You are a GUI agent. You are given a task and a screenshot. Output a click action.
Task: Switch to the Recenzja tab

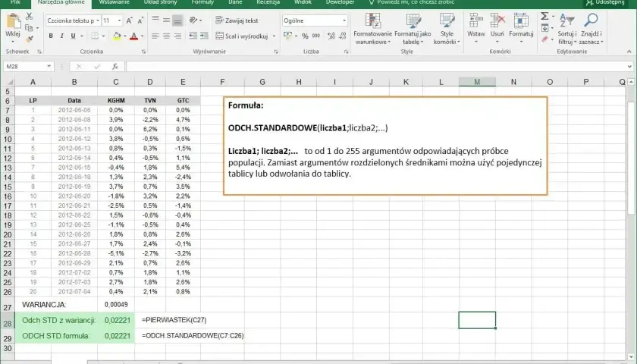268,2
